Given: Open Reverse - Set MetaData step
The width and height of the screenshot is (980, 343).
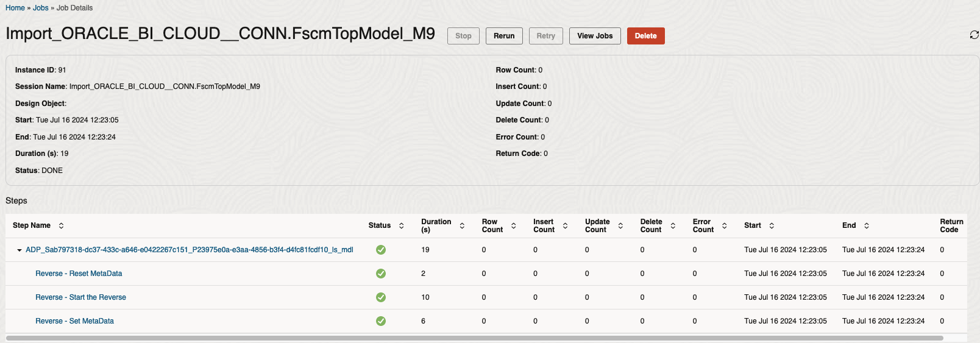Looking at the screenshot, I should click(74, 321).
